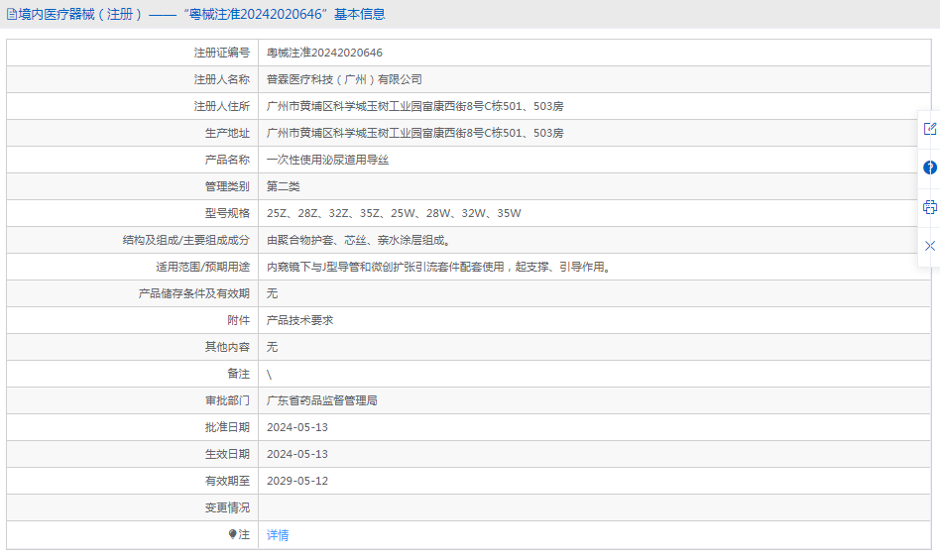Click the 变更情况 label
The height and width of the screenshot is (560, 940).
pos(227,507)
